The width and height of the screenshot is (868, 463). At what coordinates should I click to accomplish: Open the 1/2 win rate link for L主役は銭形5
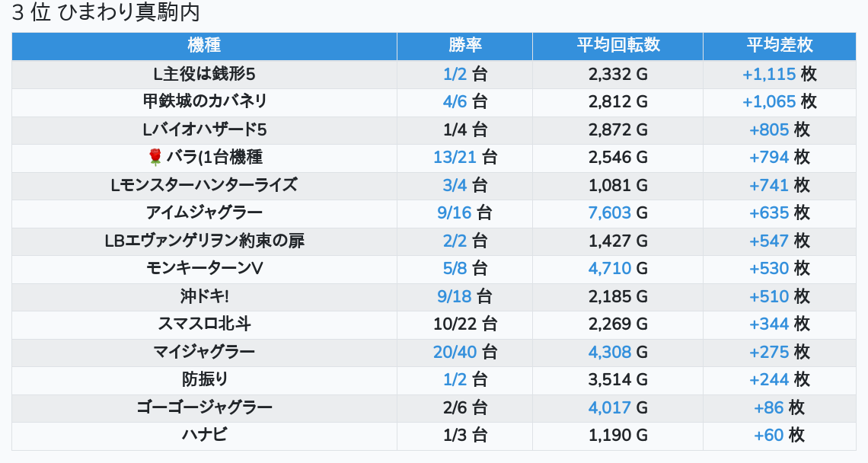tap(455, 75)
